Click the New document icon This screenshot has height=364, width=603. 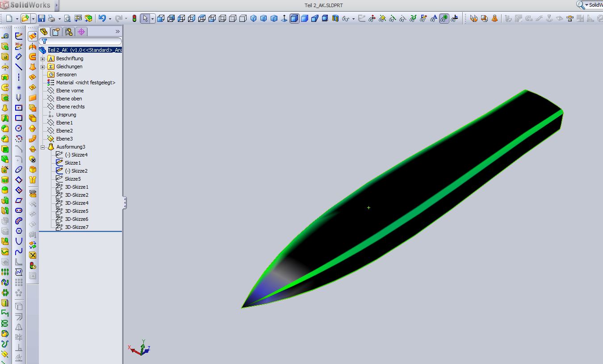click(x=9, y=18)
